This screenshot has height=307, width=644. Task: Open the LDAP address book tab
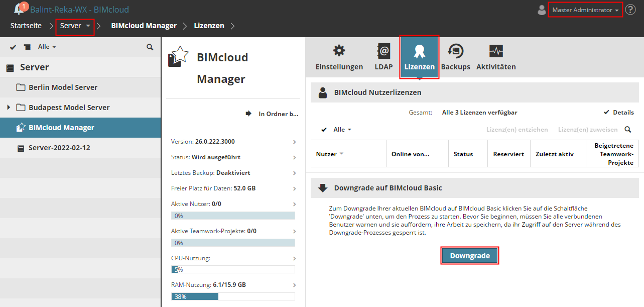[x=383, y=57]
